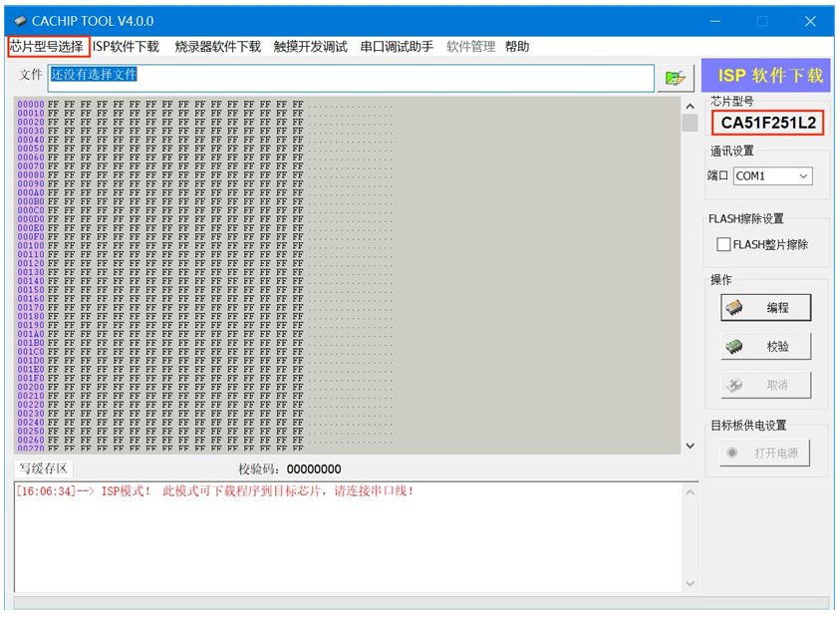
Task: Click the CA51F251L2 chip model text
Action: [x=767, y=123]
